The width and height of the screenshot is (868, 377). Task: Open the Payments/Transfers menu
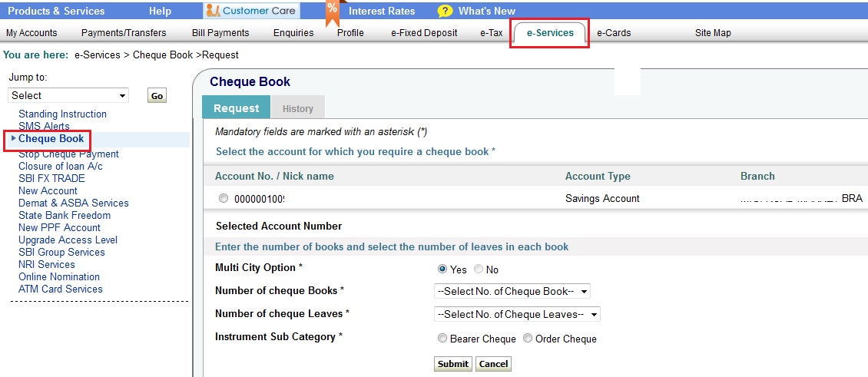[x=124, y=33]
